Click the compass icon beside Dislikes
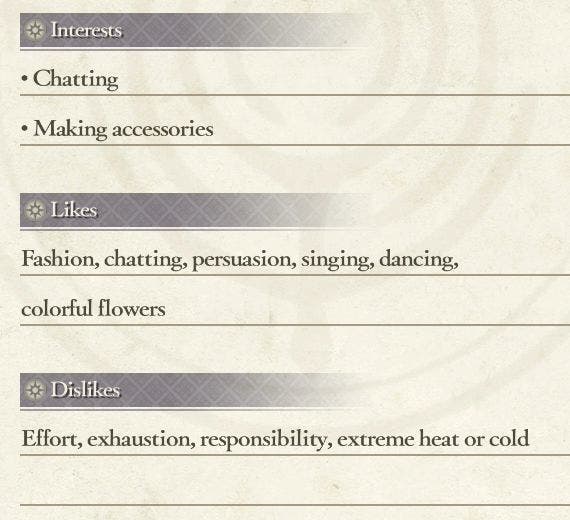The width and height of the screenshot is (570, 520). point(35,390)
